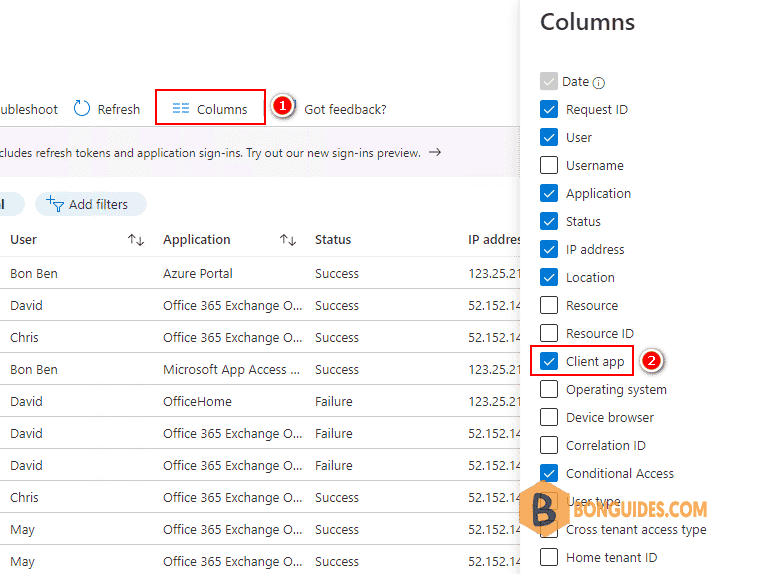Screen dimensions: 768x574
Task: Click the sign-ins preview banner text
Action: tap(210, 153)
